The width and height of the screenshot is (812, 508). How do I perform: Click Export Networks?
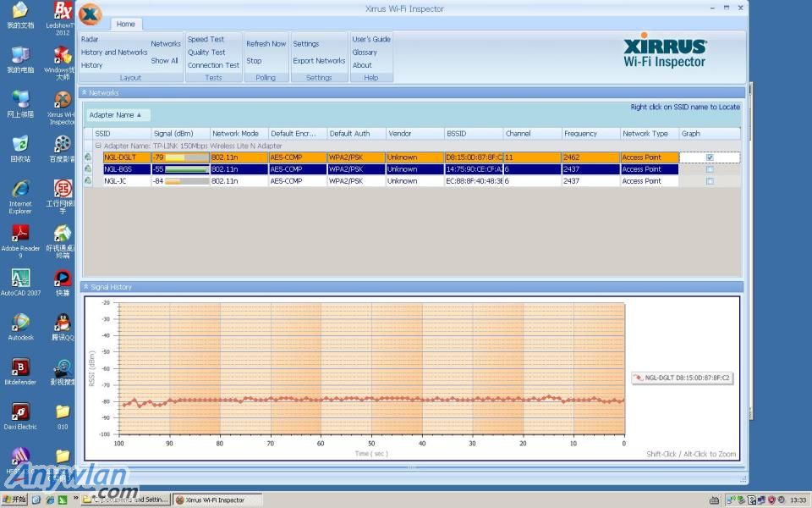point(319,61)
